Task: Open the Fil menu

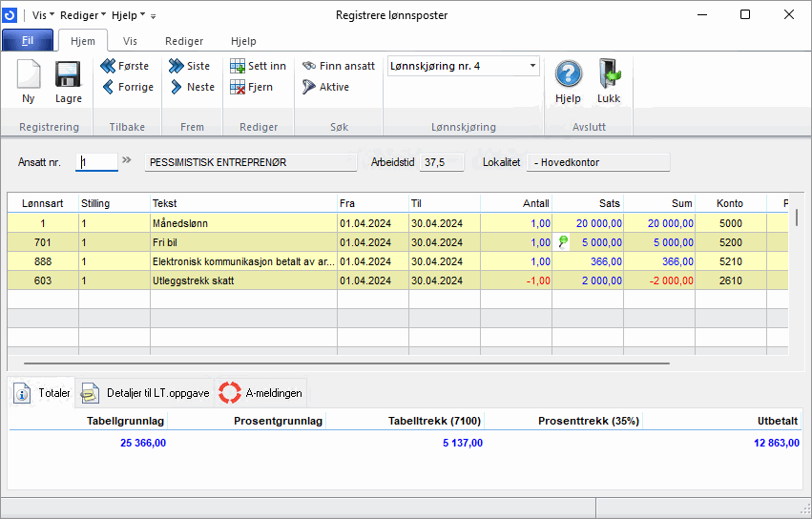Action: coord(26,41)
